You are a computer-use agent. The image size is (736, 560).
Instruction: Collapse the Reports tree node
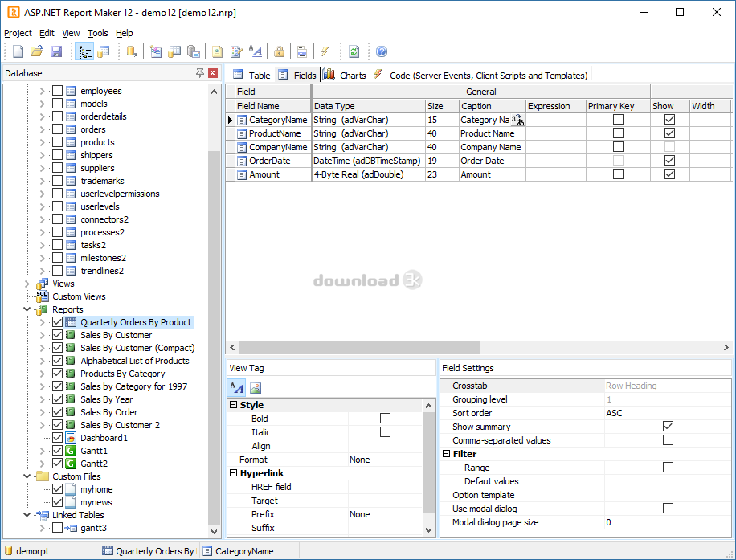point(27,309)
